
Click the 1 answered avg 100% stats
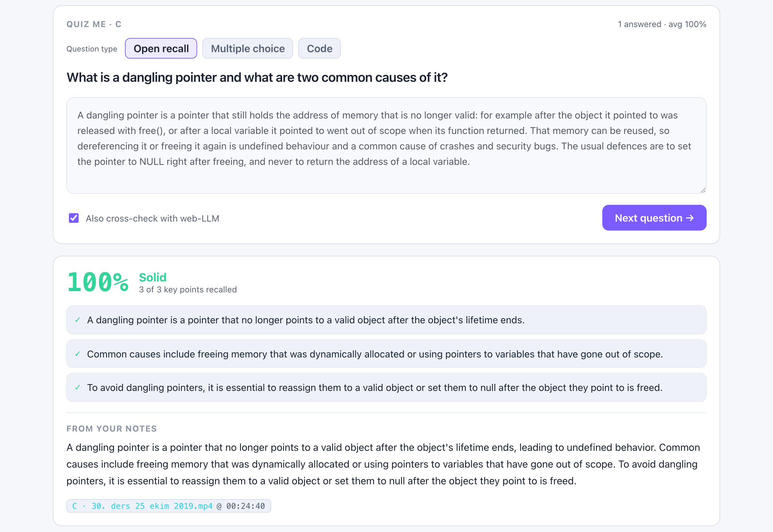[x=662, y=24]
